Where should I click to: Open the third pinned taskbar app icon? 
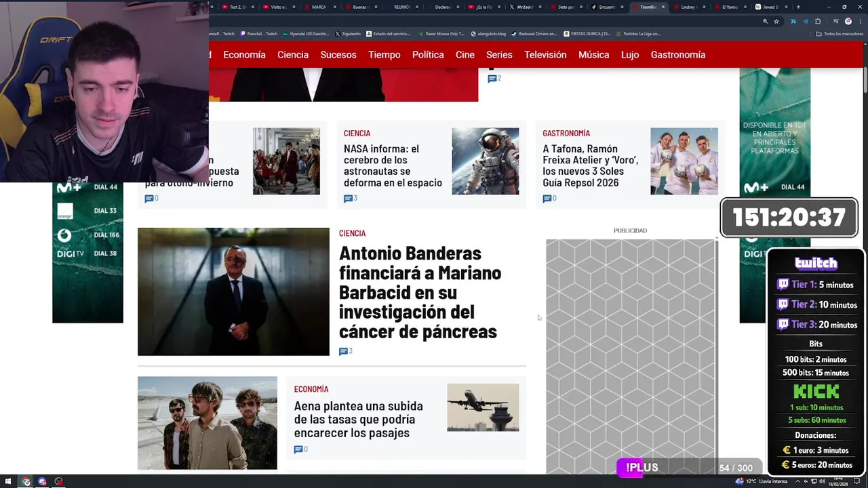(x=58, y=481)
